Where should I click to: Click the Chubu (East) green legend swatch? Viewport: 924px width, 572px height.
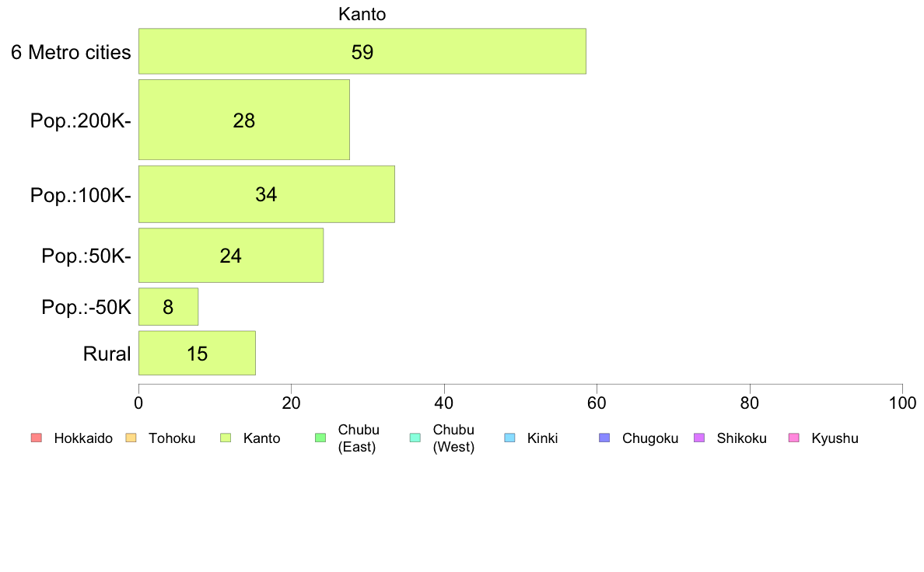point(320,438)
